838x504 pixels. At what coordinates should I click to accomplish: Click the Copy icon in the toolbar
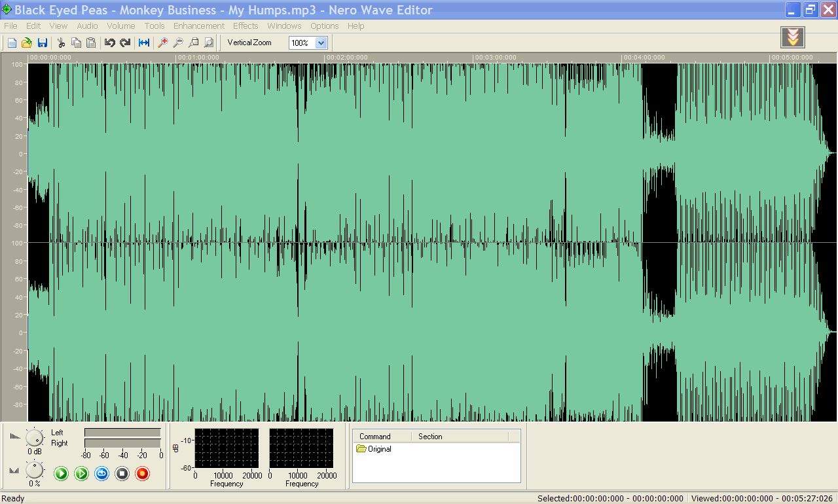pos(76,43)
